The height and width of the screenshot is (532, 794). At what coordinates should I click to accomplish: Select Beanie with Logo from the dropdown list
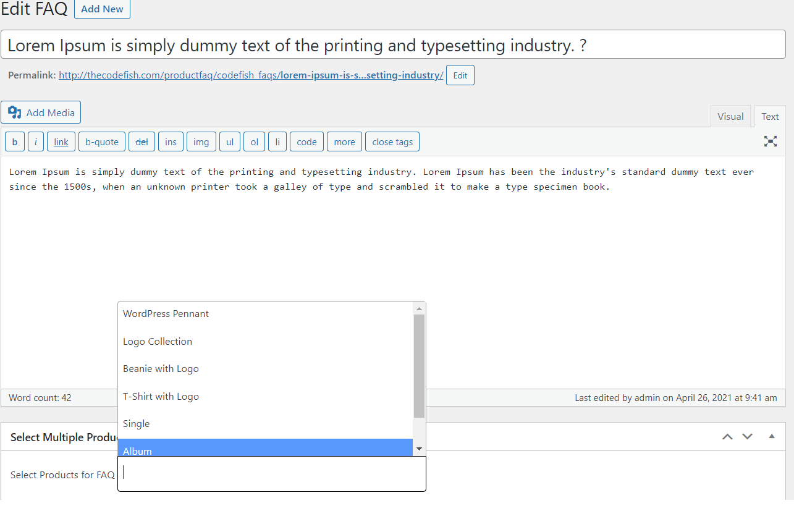pos(161,369)
